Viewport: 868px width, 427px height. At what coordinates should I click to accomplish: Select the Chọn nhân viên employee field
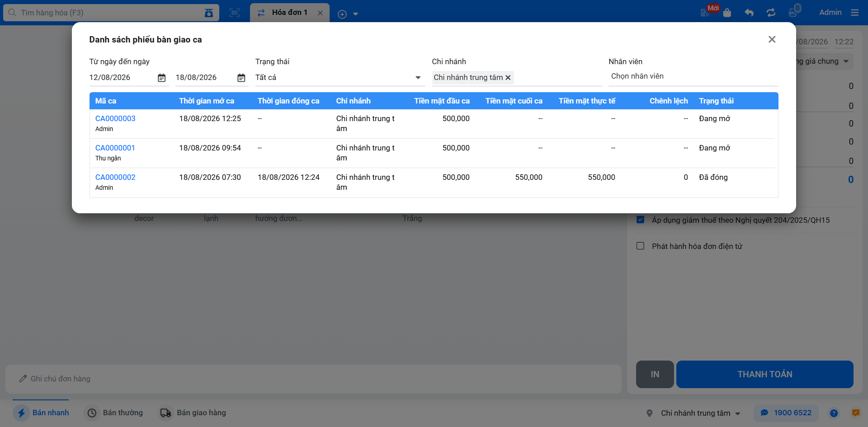pos(693,76)
